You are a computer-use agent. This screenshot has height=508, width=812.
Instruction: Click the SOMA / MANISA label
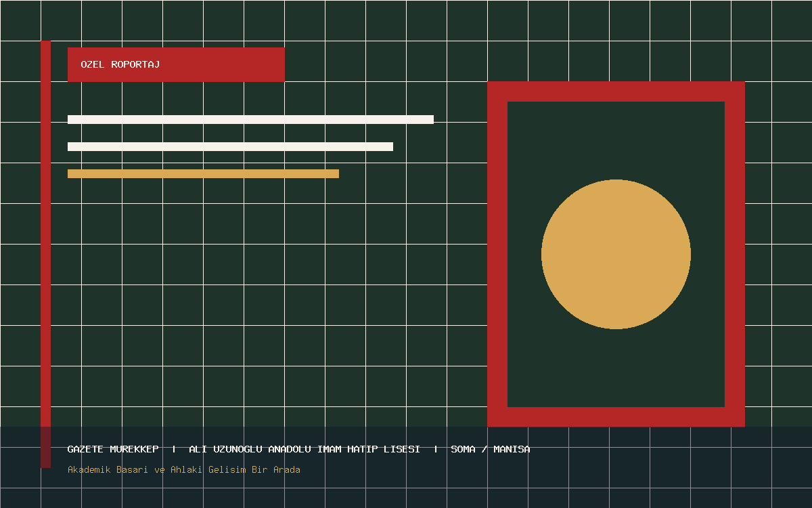pyautogui.click(x=491, y=449)
